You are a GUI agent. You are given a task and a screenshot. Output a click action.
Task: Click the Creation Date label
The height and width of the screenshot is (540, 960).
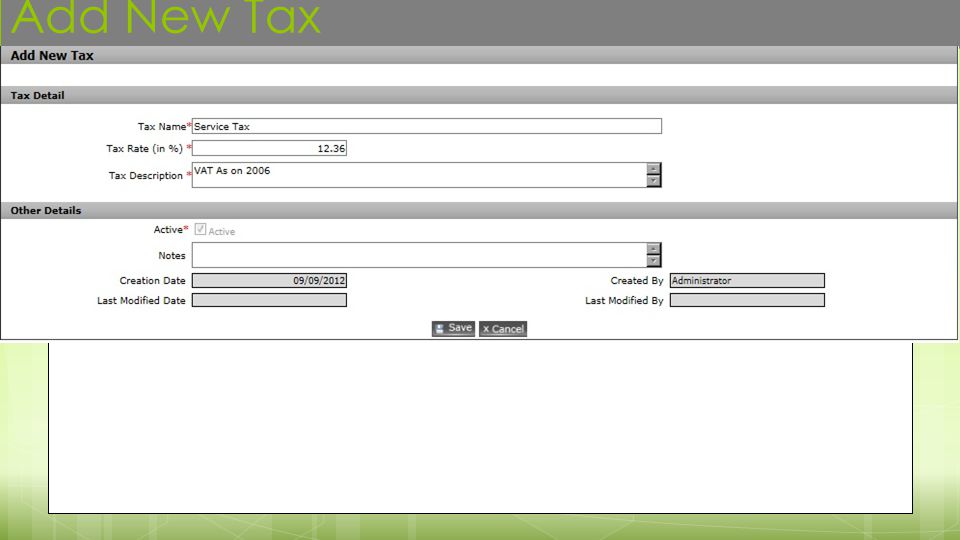(152, 280)
